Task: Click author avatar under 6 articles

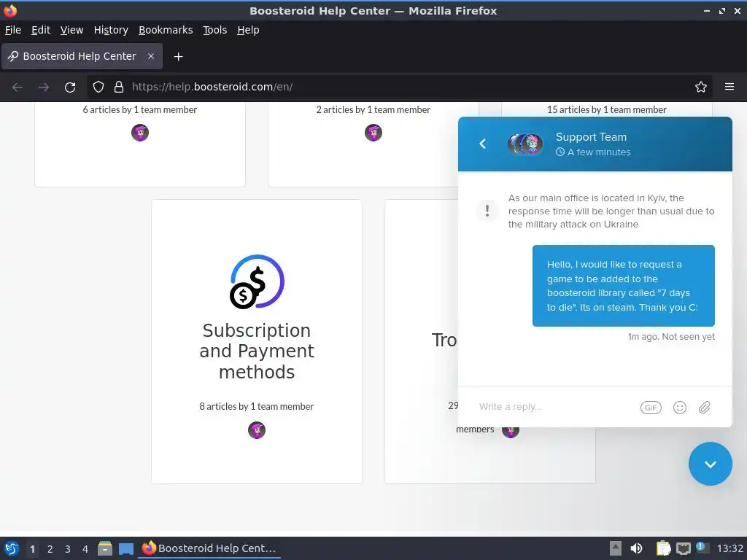Action: click(140, 133)
